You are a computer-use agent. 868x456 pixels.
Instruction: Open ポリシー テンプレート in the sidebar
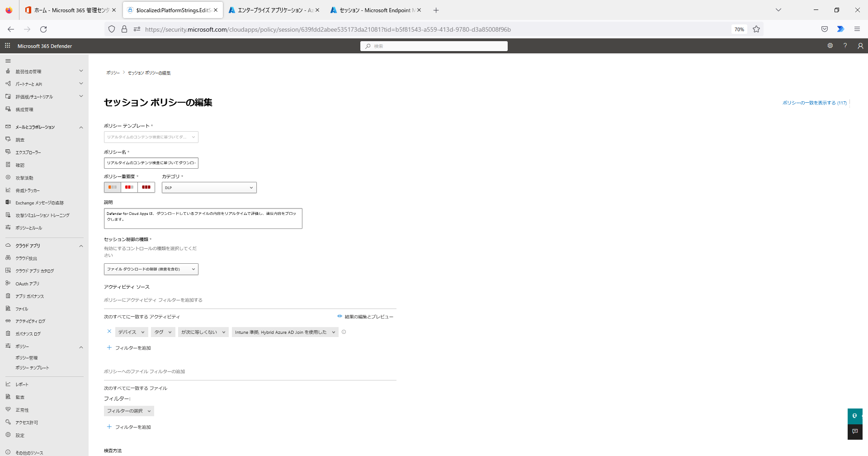pos(32,368)
